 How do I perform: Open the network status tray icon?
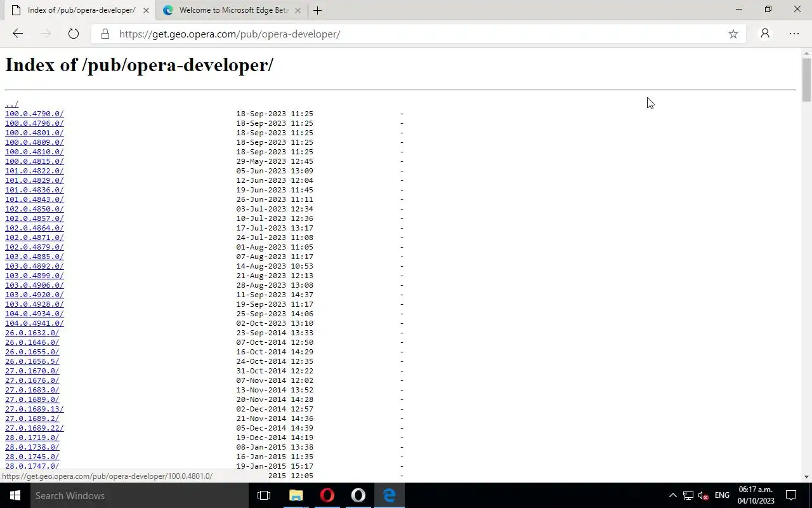tap(688, 495)
